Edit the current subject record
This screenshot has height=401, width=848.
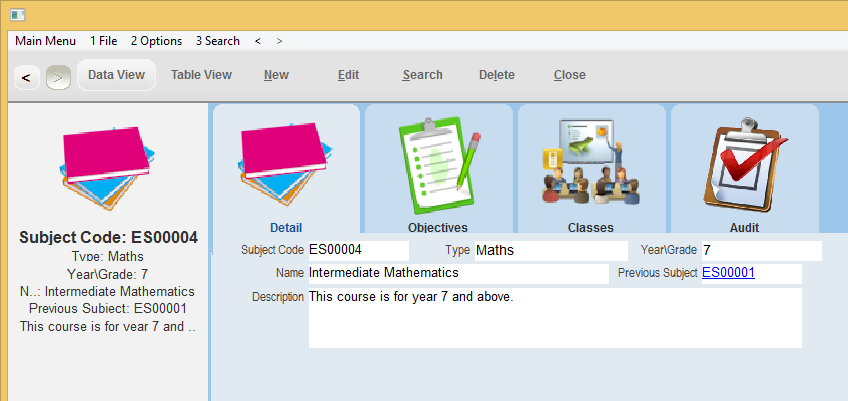point(348,75)
